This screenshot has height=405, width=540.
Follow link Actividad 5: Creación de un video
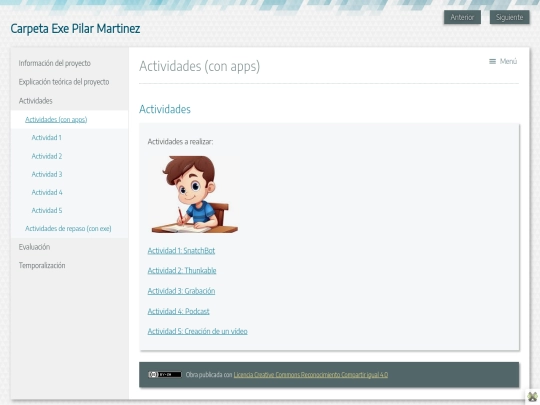tap(197, 331)
